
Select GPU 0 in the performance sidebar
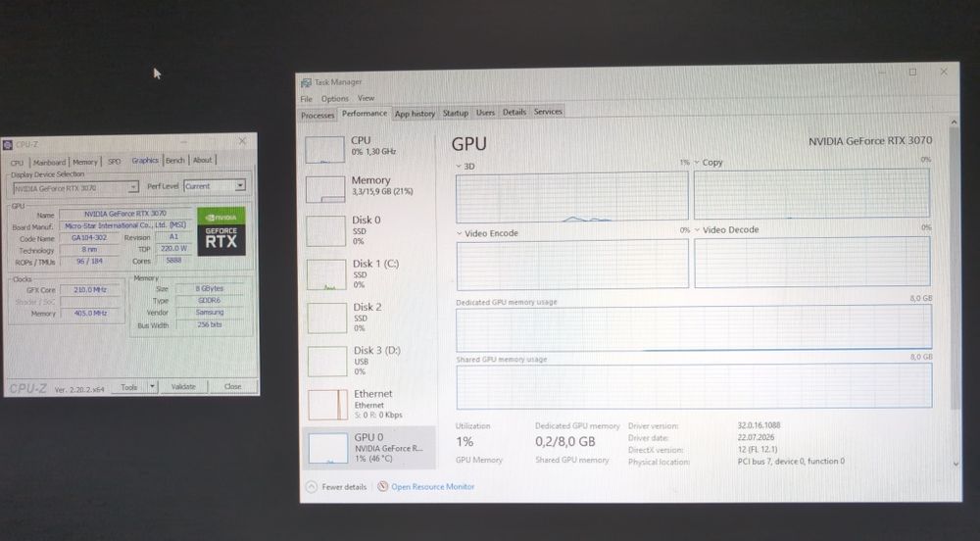coord(368,448)
